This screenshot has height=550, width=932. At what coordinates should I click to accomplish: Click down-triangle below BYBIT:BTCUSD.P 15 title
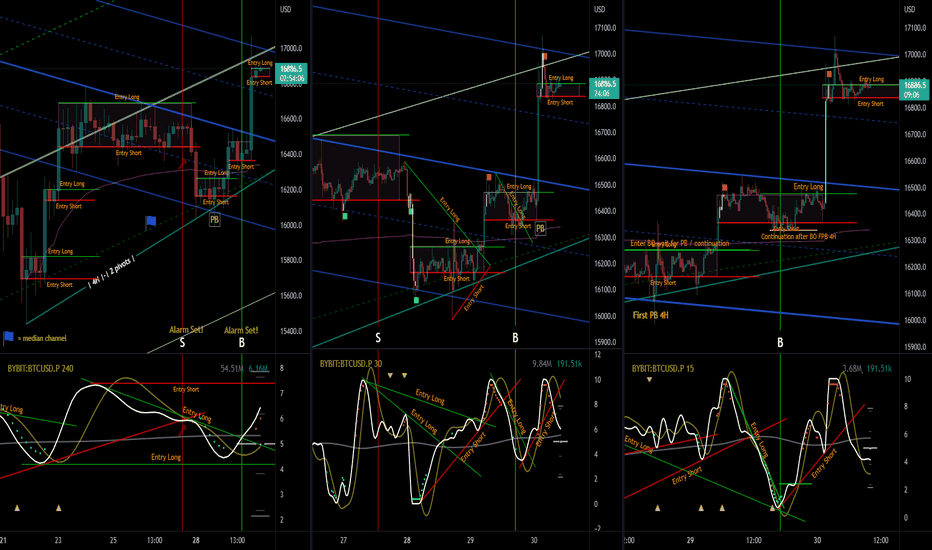coord(650,379)
